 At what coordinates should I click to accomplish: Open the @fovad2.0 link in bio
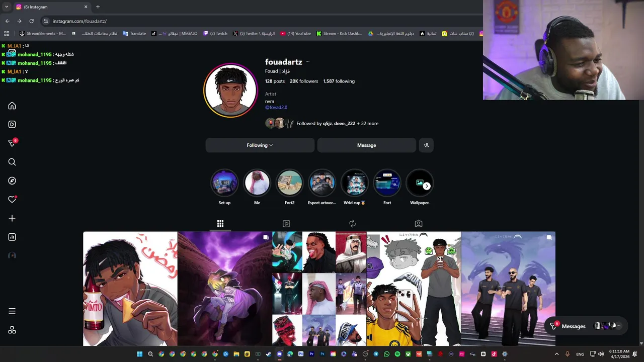276,107
